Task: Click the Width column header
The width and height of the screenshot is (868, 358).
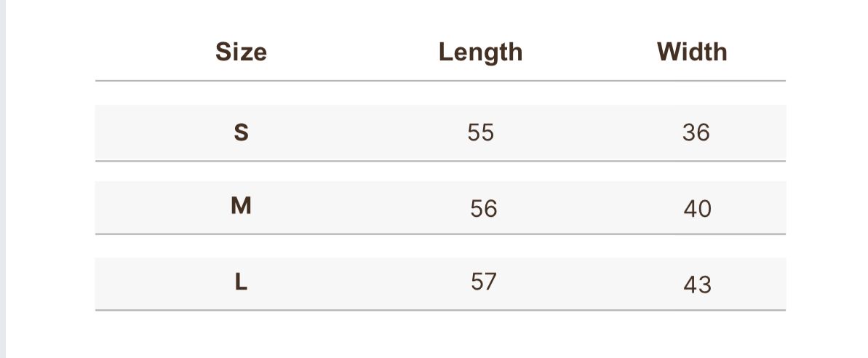Action: 692,52
